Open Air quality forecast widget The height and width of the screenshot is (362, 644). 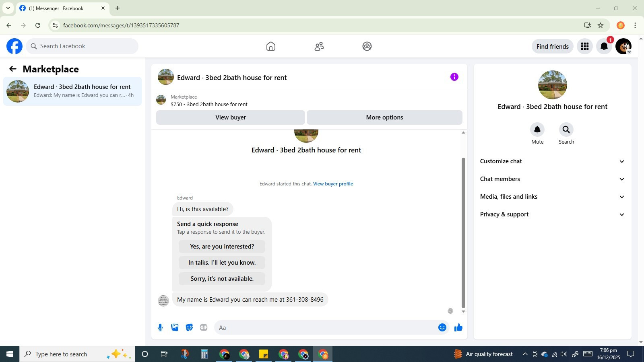pyautogui.click(x=483, y=354)
